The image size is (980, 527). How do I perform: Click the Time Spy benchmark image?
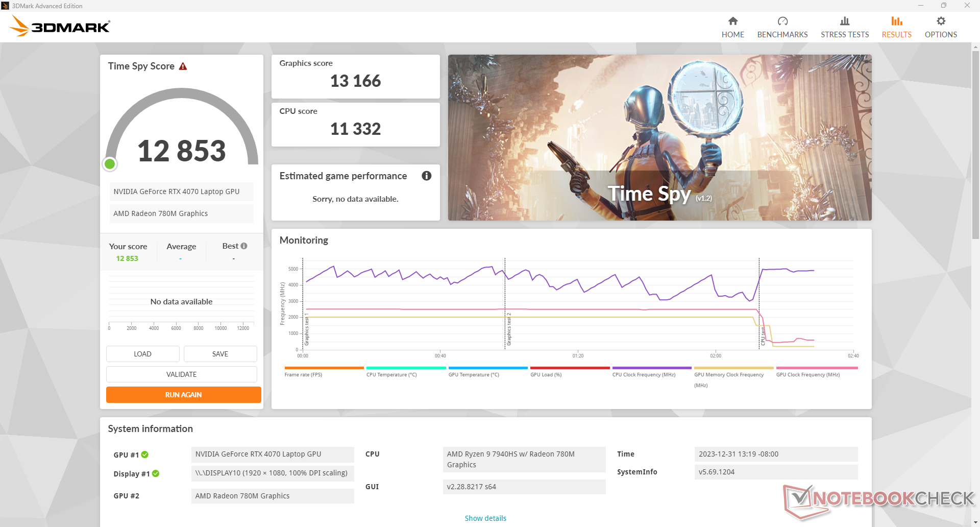click(x=659, y=137)
